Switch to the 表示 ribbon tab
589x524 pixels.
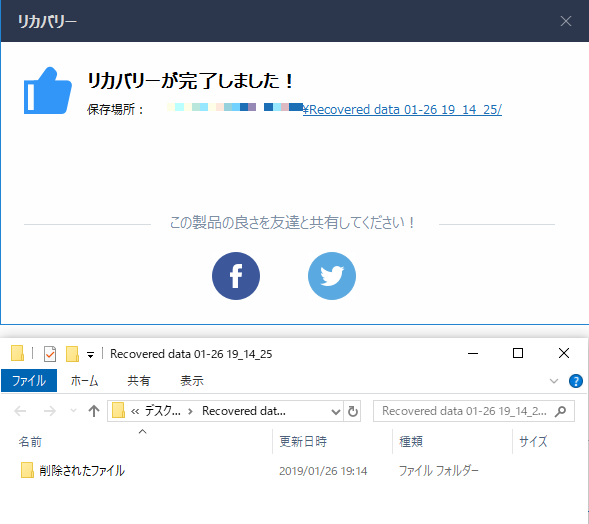click(x=192, y=381)
